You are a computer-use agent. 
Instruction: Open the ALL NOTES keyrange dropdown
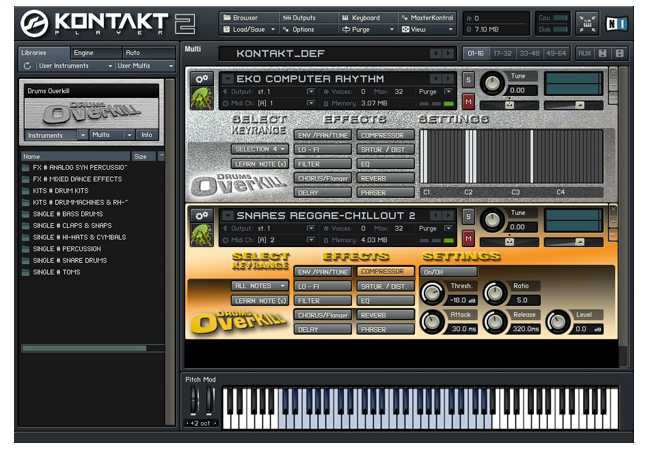[x=260, y=285]
